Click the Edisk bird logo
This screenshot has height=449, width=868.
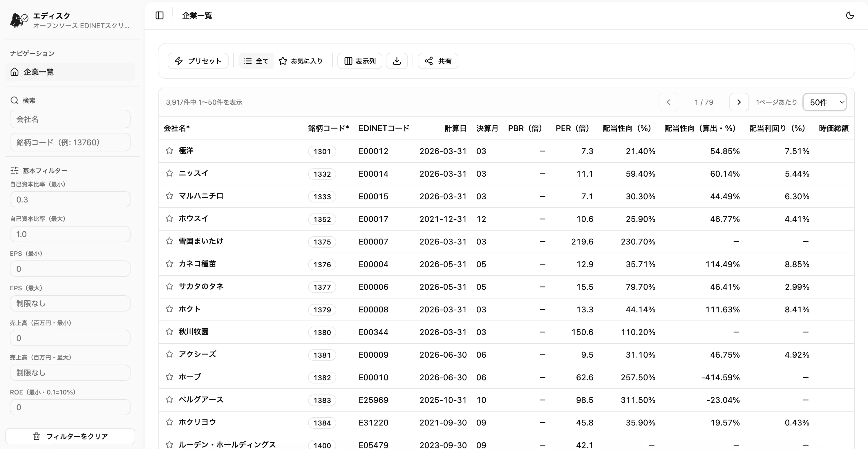(x=19, y=20)
